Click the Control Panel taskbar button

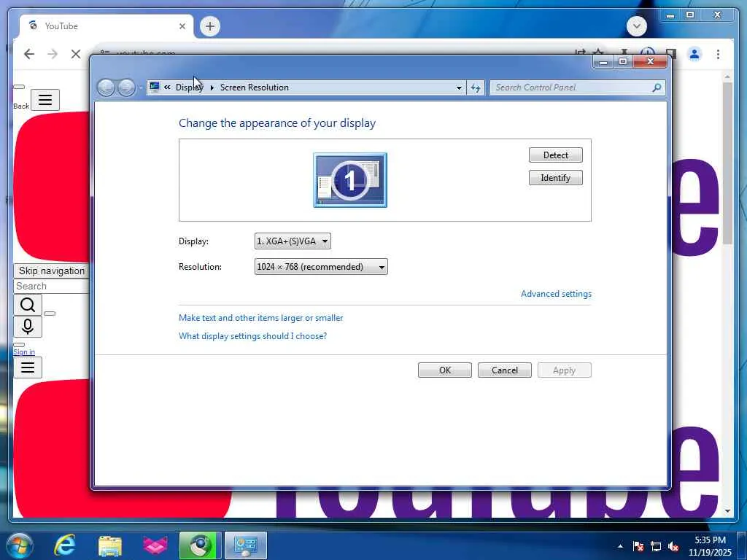[x=246, y=545]
